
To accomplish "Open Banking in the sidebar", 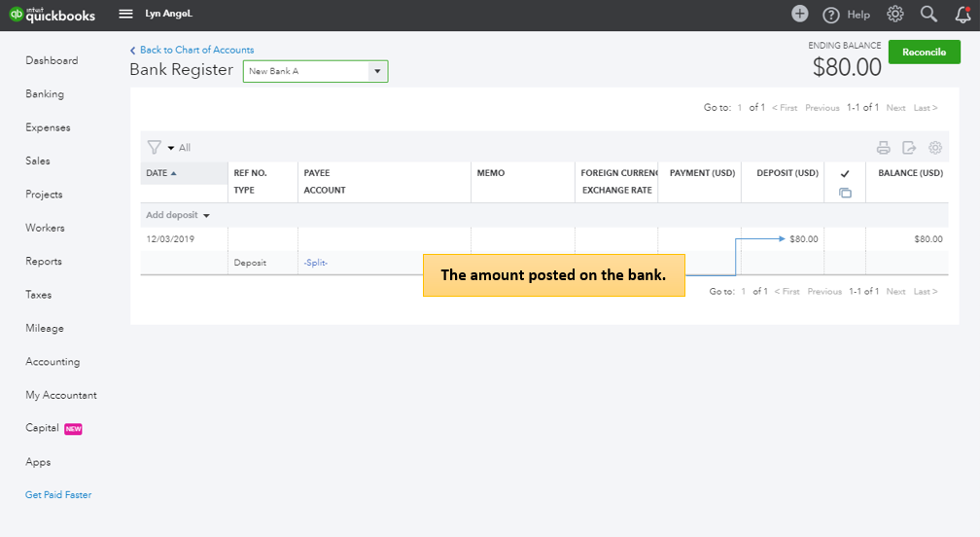I will (x=45, y=94).
